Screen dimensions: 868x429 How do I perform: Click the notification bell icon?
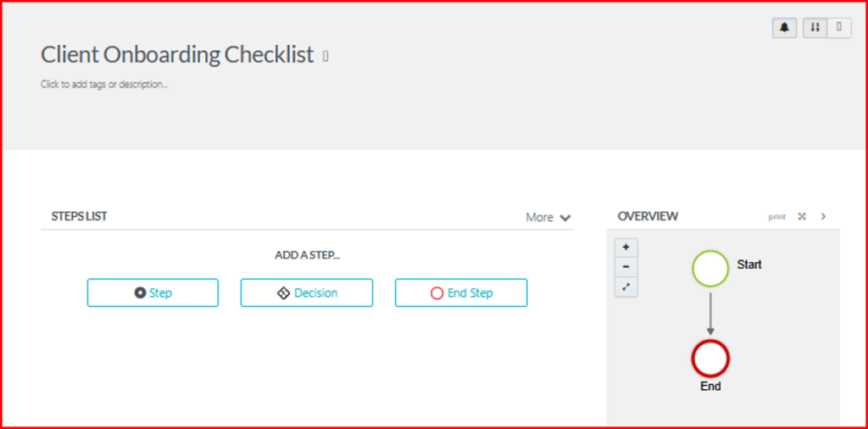(784, 28)
